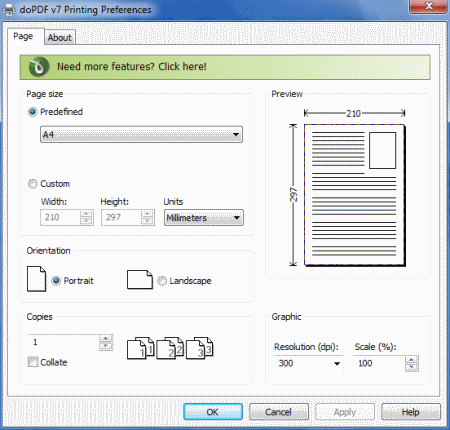Click the printer icon in the title bar
The image size is (450, 430).
tap(9, 9)
